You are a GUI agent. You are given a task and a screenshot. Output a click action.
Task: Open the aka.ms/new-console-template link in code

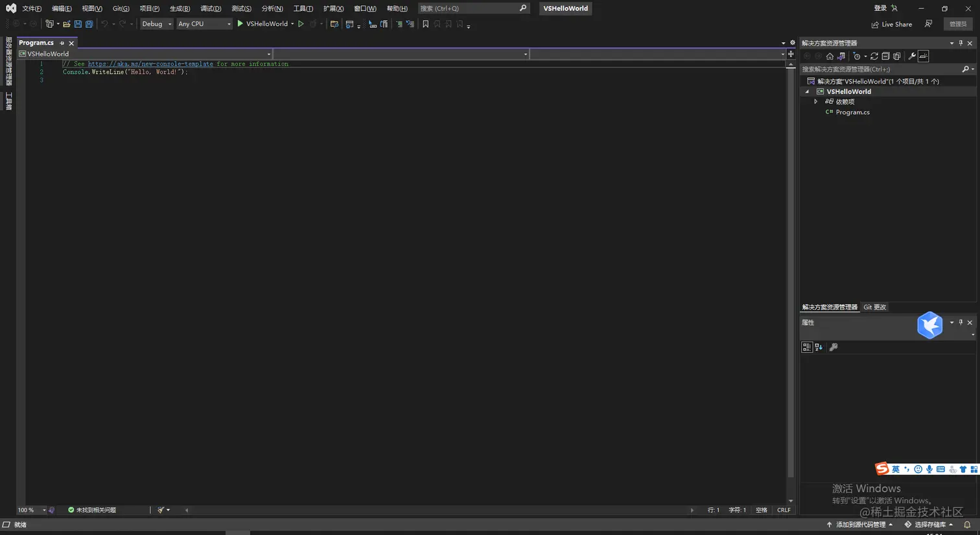(150, 64)
